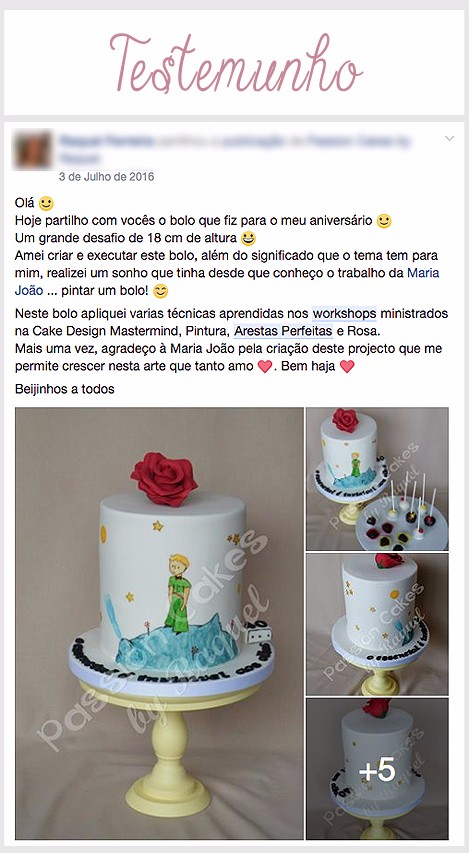This screenshot has width=469, height=853.
Task: Open the 3 de Julho de 2016 timestamp
Action: click(107, 177)
